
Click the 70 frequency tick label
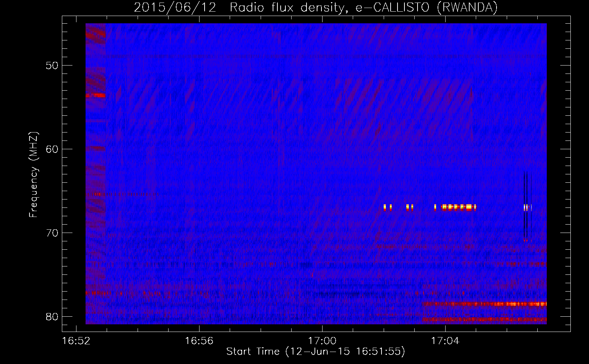point(52,233)
